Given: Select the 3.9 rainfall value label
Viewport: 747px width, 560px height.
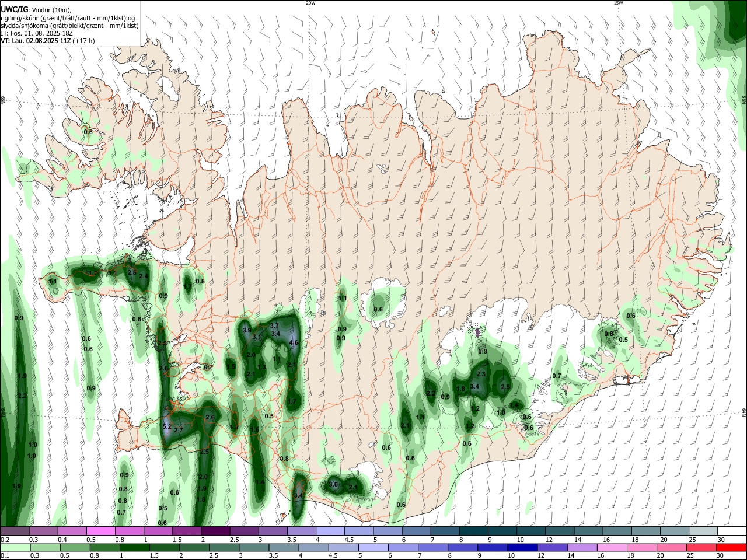Looking at the screenshot, I should point(247,330).
